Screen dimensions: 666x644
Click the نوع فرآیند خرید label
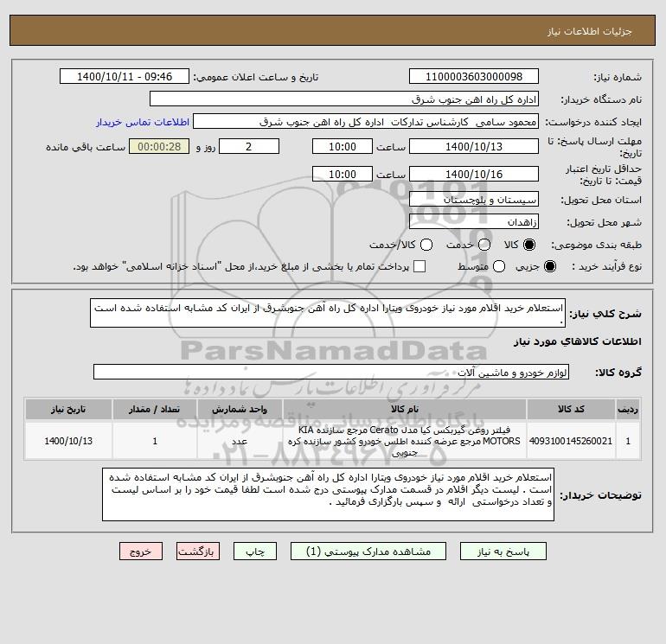click(606, 266)
